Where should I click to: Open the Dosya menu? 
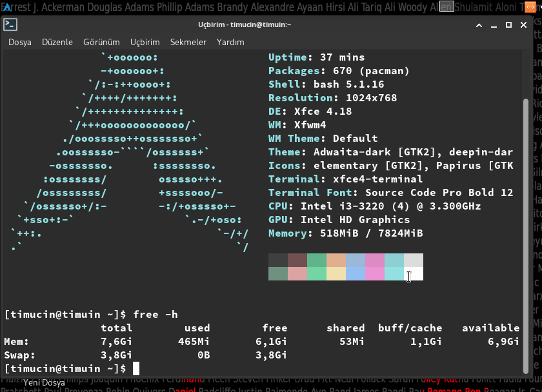click(20, 42)
